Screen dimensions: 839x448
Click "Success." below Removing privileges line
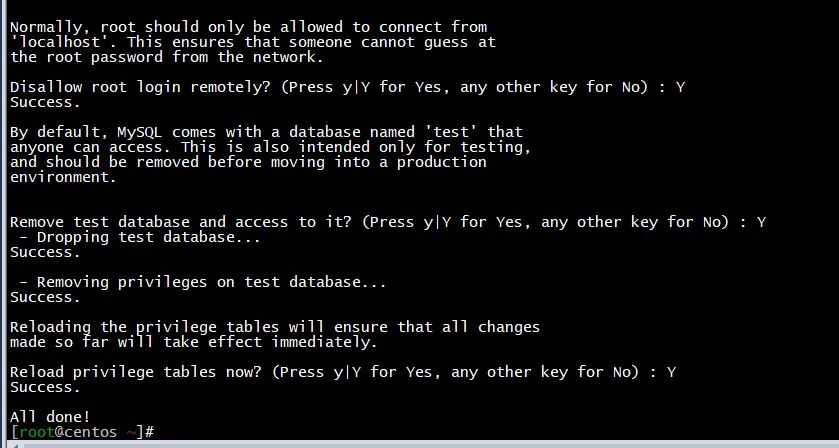pos(44,297)
